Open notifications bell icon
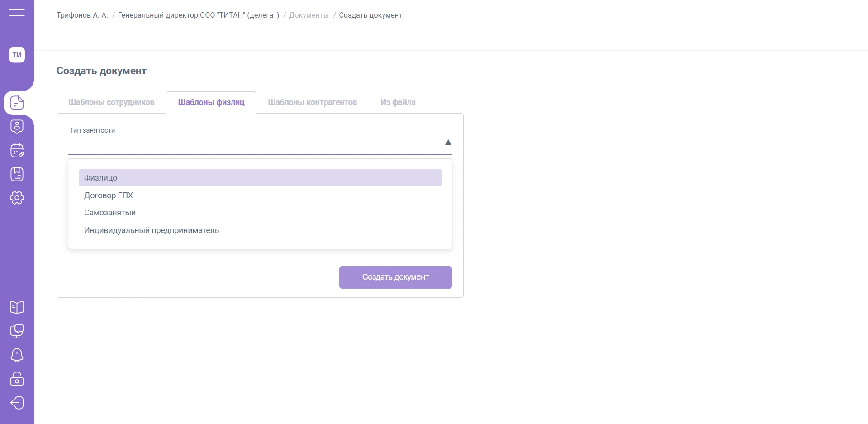Viewport: 868px width, 424px height. [17, 355]
